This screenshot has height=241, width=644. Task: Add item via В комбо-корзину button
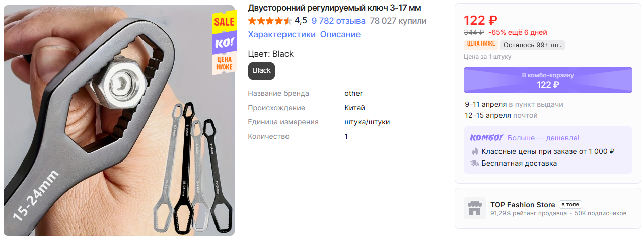click(x=548, y=80)
